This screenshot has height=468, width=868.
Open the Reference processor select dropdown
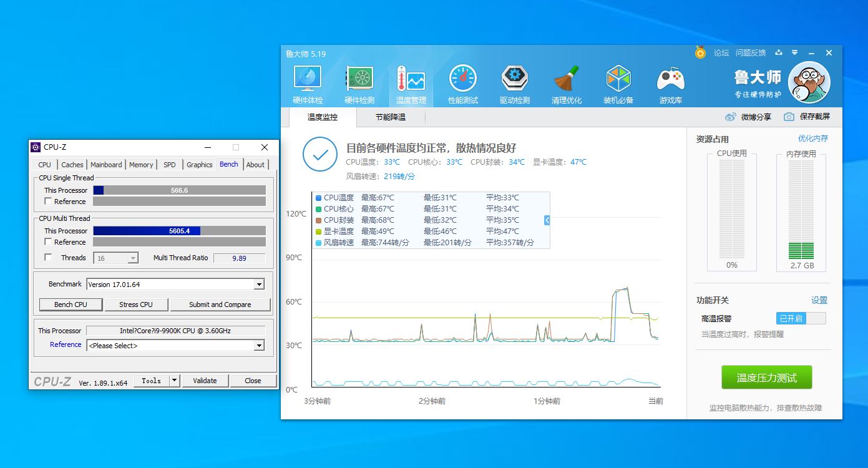coord(259,346)
